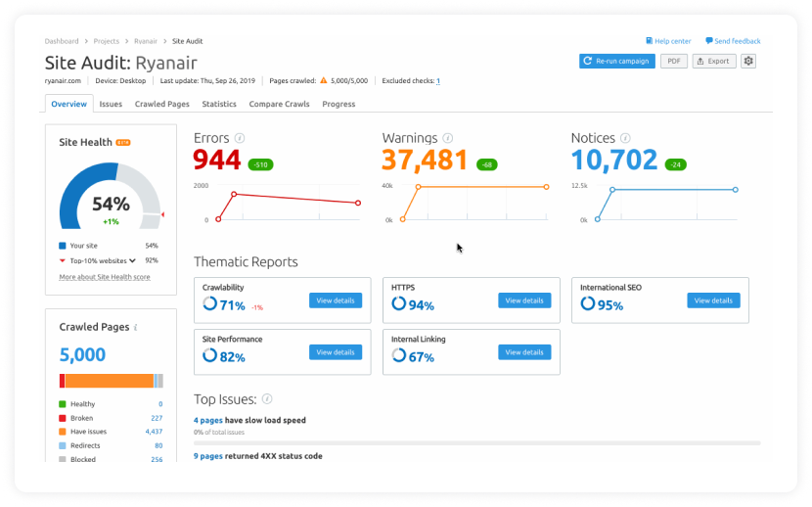Open Help center link

coord(673,41)
